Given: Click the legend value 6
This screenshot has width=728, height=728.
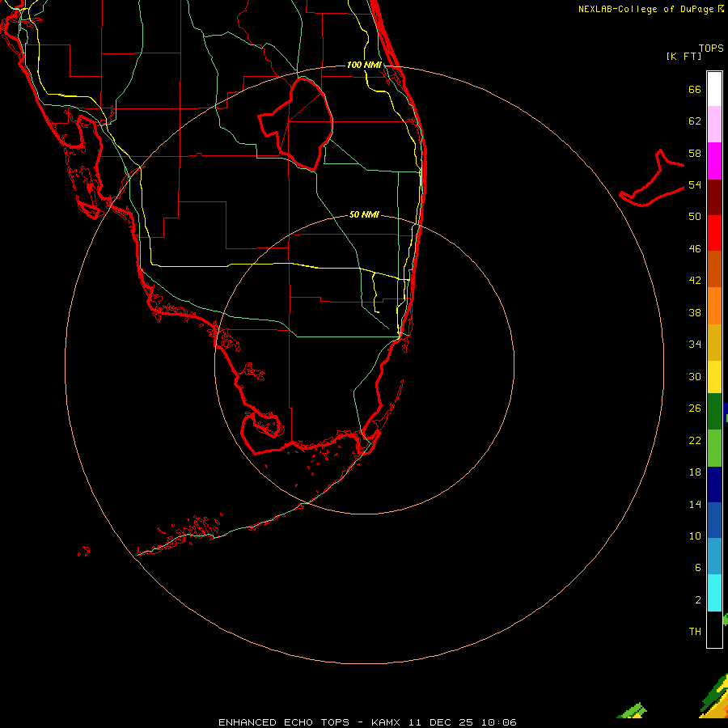Looking at the screenshot, I should [x=697, y=567].
